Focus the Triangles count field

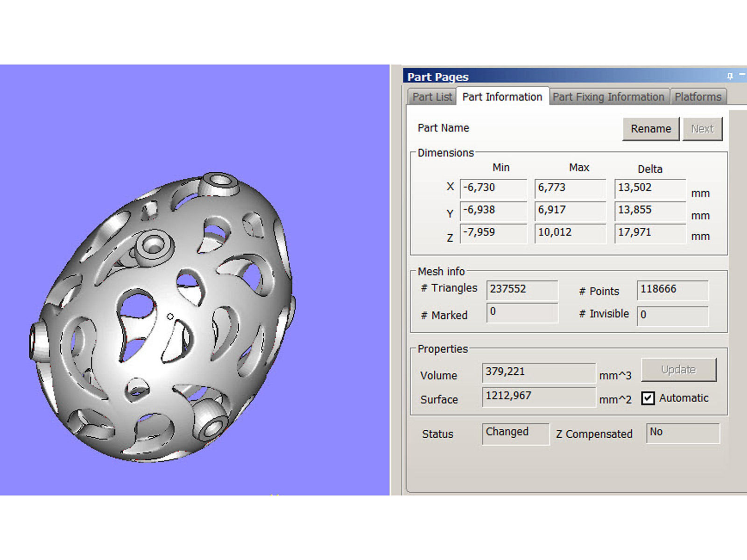point(522,289)
